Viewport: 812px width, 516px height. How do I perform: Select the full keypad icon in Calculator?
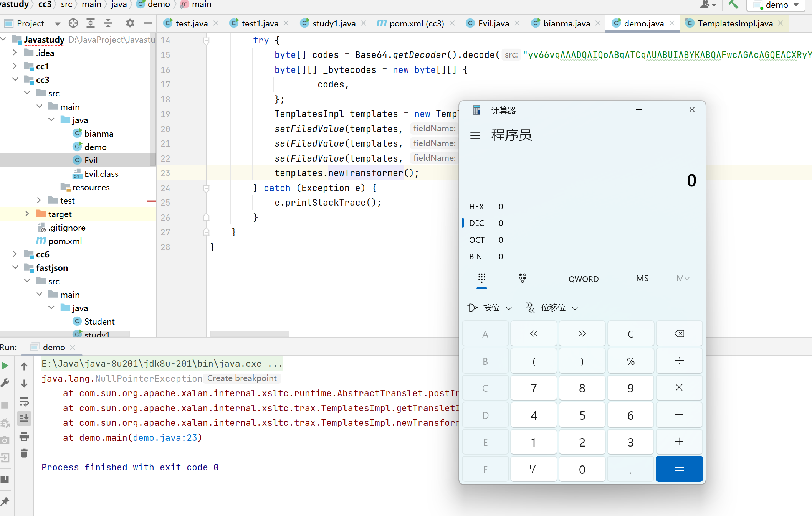482,278
